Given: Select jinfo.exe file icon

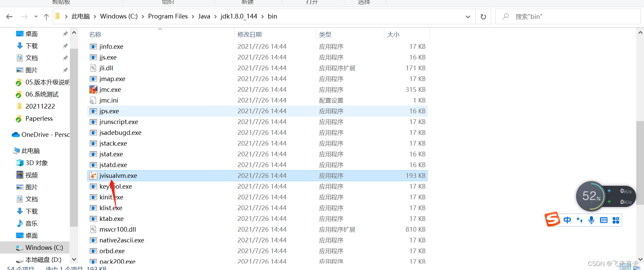Looking at the screenshot, I should pos(93,46).
